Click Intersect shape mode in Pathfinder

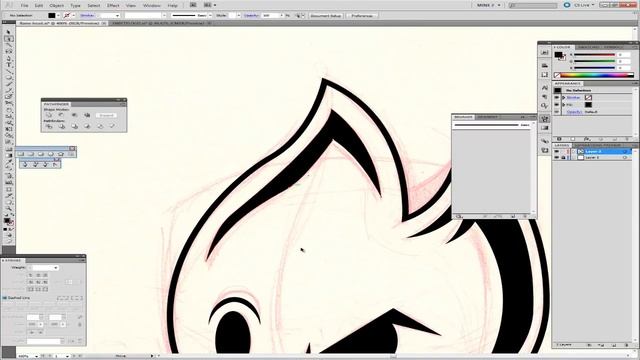(74, 115)
